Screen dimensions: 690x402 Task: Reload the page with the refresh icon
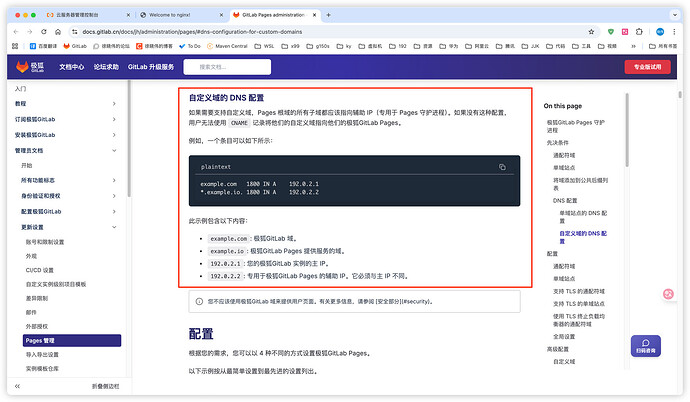[x=46, y=32]
